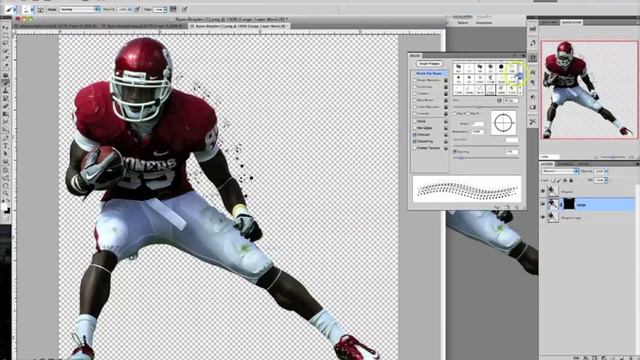Enable Protect Texture checkbox

tap(415, 148)
